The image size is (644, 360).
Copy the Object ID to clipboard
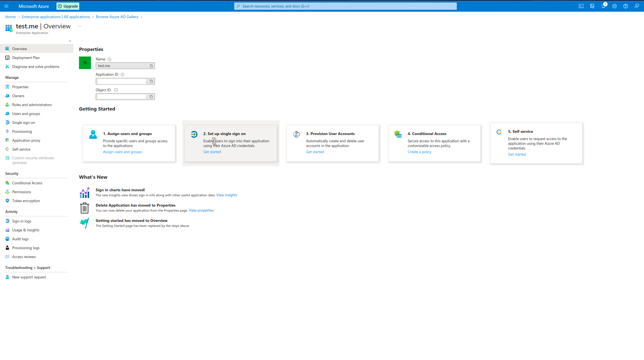tap(151, 97)
